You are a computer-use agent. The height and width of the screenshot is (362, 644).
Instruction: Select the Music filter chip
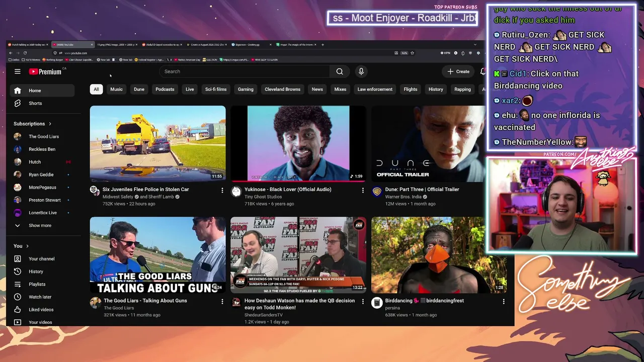click(x=116, y=89)
